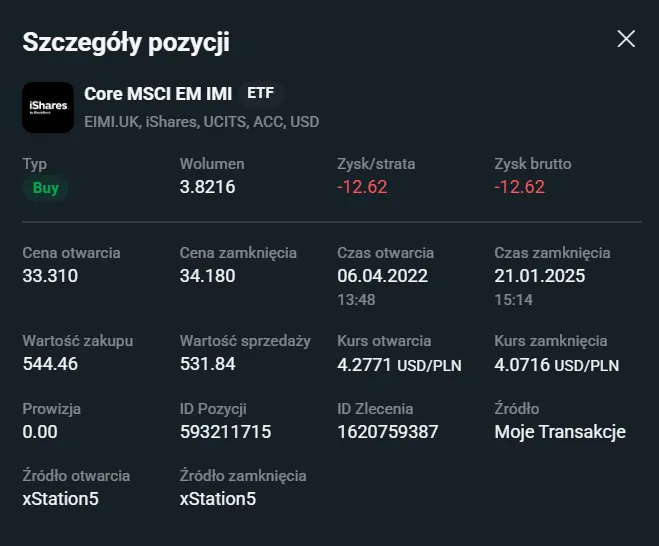Click the closing price 34.180

208,276
